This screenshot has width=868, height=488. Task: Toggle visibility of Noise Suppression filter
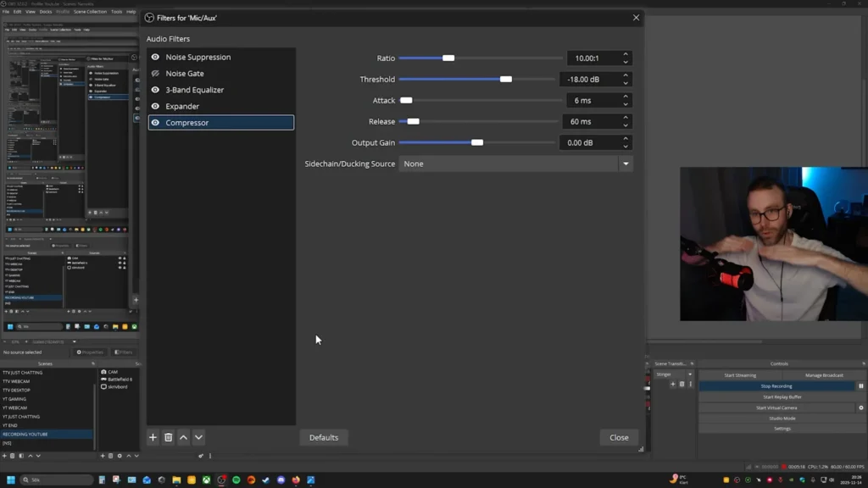point(155,57)
